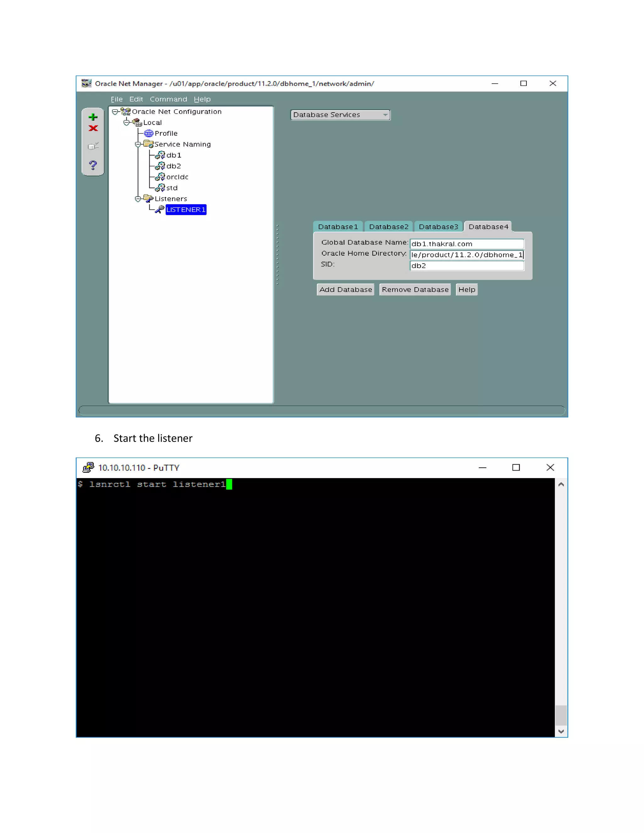Screen dimensions: 644x833
Task: Click the PuTTY scrollbar down arrow
Action: [561, 731]
